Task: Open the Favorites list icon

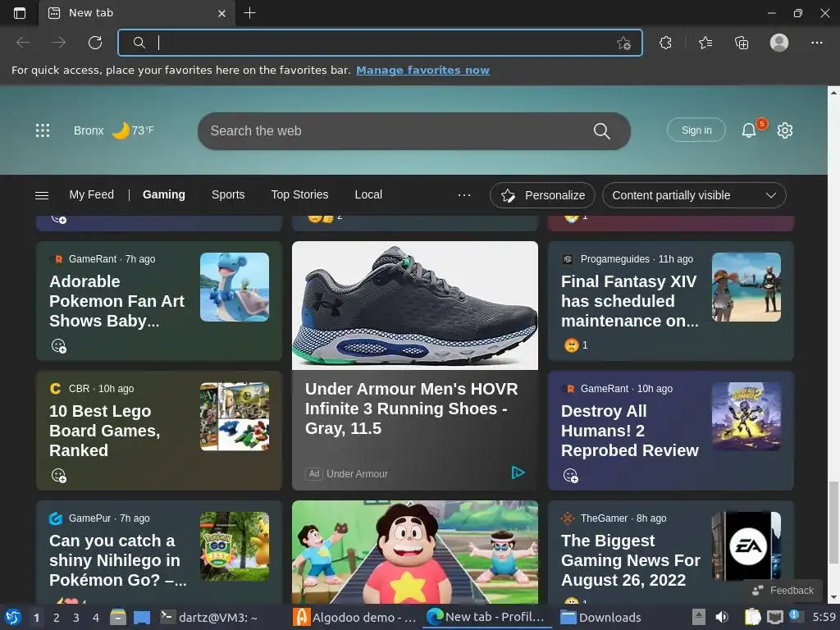Action: click(x=705, y=43)
